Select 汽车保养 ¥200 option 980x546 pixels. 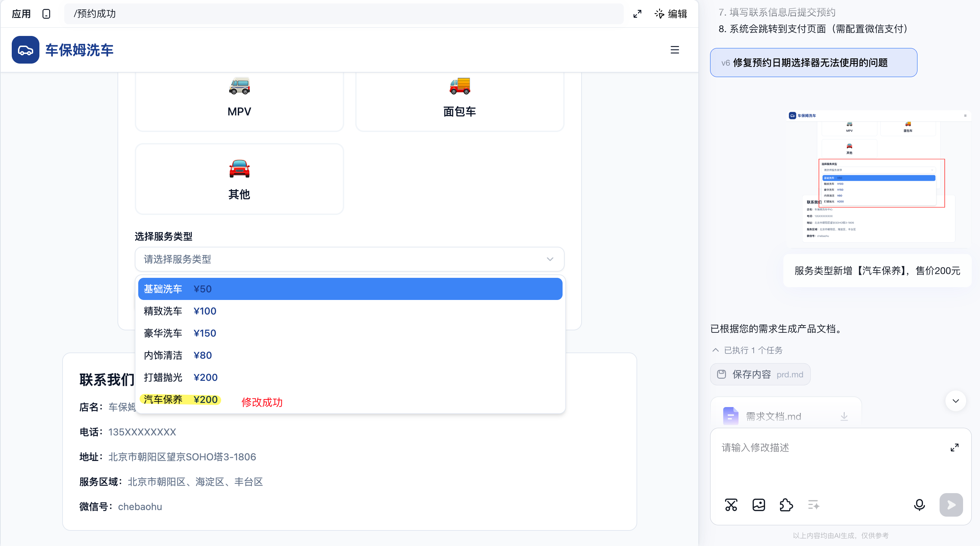[x=181, y=399]
